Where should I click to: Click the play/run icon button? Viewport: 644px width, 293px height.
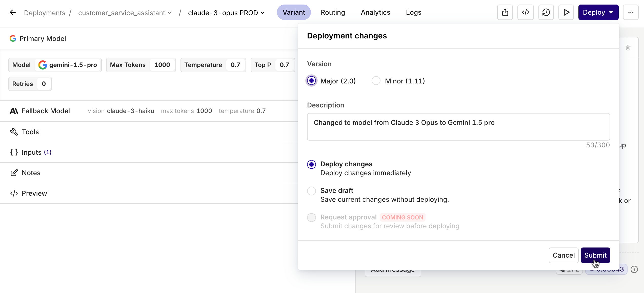[566, 12]
